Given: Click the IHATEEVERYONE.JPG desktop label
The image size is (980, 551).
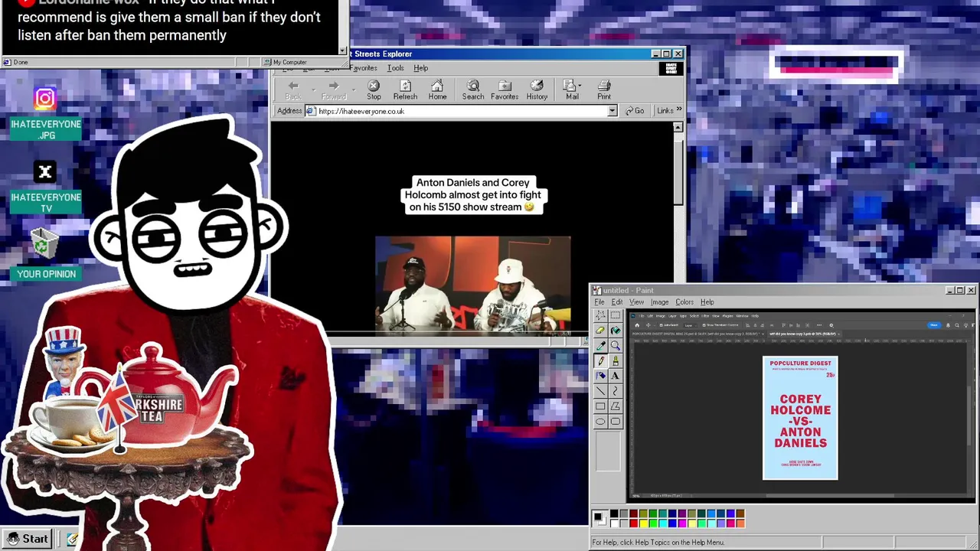Looking at the screenshot, I should pos(46,129).
